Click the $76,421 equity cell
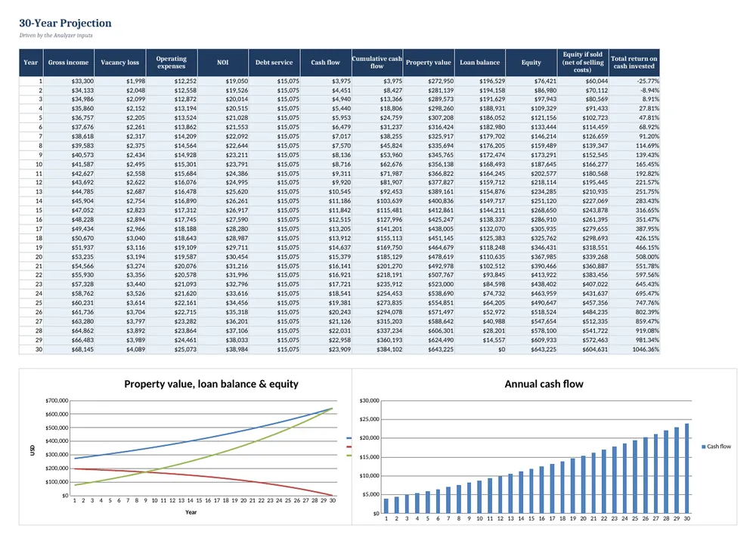This screenshot has width=756, height=544. (531, 81)
